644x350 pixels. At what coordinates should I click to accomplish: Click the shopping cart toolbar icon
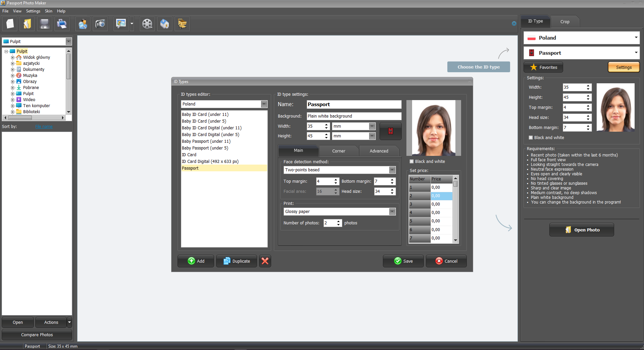pyautogui.click(x=182, y=24)
